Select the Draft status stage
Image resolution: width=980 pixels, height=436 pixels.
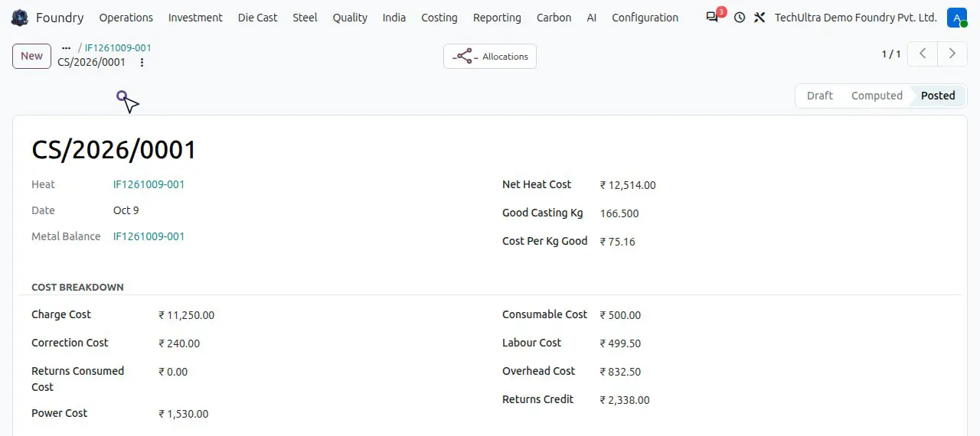click(x=820, y=96)
